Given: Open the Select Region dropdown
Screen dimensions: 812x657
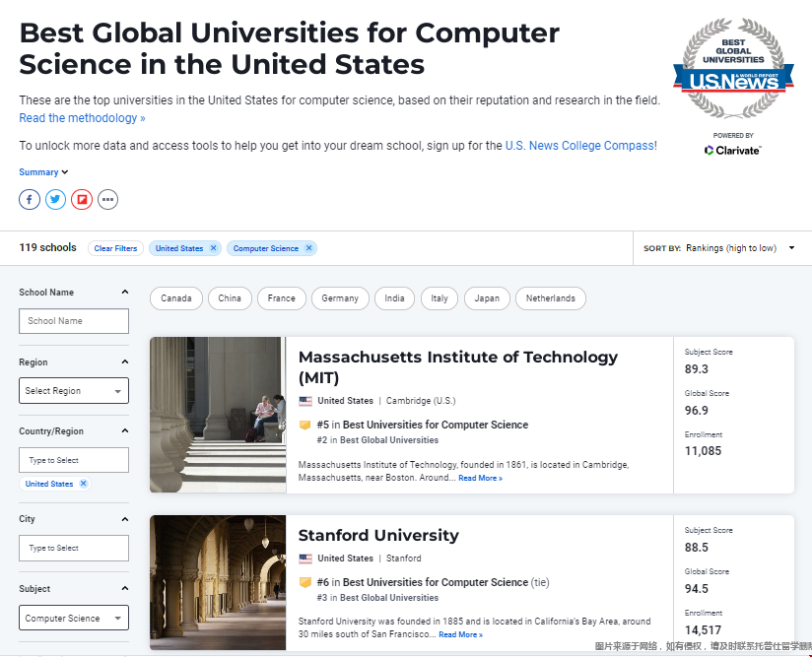Looking at the screenshot, I should (x=74, y=390).
